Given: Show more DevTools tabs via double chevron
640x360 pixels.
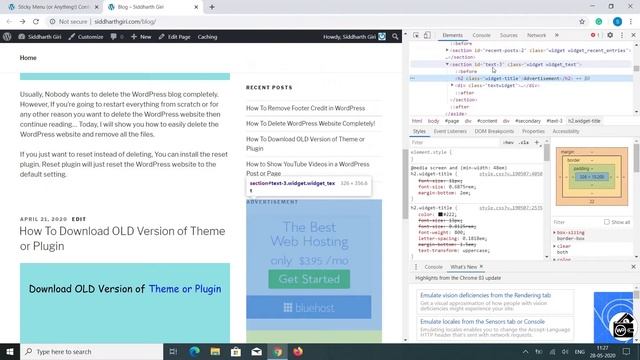Looking at the screenshot, I should tap(556, 36).
